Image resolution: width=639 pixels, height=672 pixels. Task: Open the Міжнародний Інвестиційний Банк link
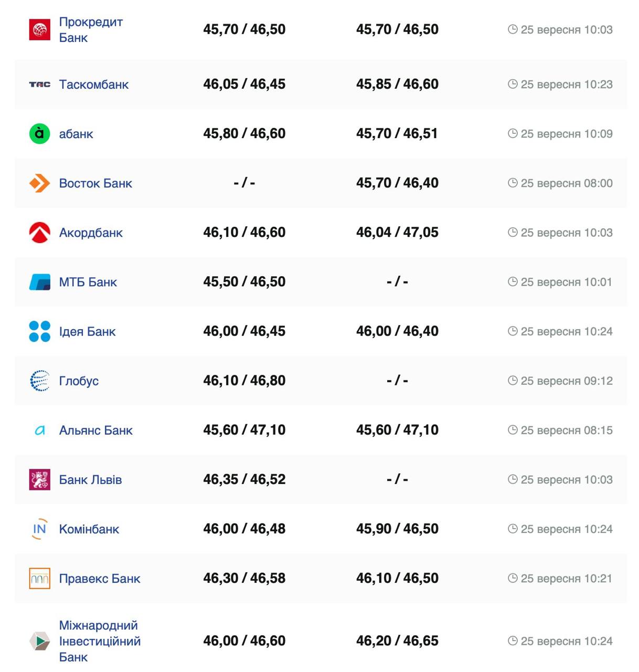point(99,641)
